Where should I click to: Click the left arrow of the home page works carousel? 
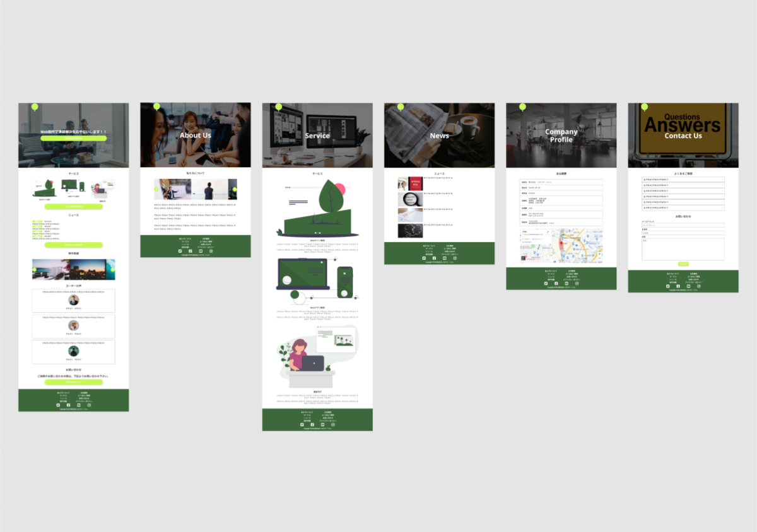(x=35, y=269)
